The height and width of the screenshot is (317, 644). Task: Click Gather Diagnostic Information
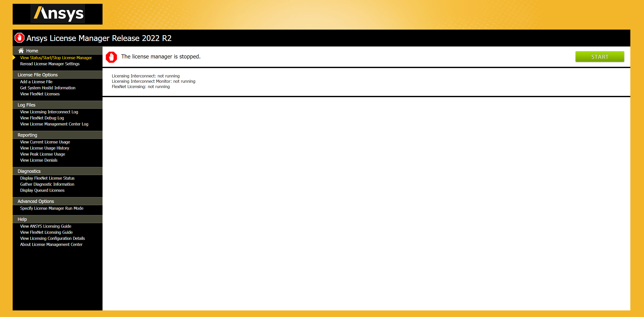point(47,184)
